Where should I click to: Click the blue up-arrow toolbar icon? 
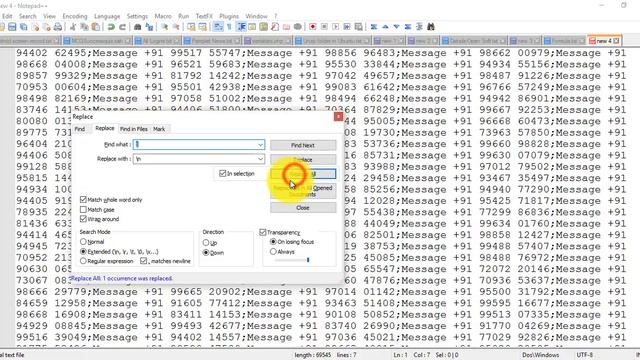click(385, 27)
